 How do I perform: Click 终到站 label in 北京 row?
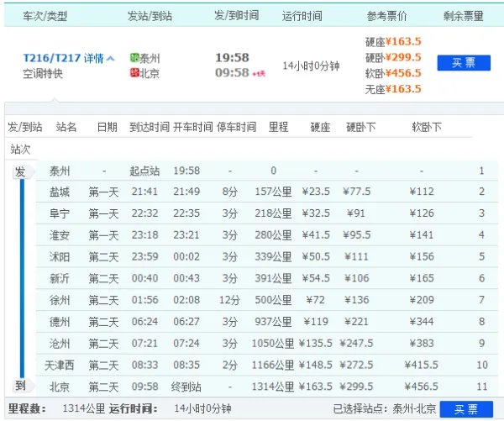tap(186, 387)
